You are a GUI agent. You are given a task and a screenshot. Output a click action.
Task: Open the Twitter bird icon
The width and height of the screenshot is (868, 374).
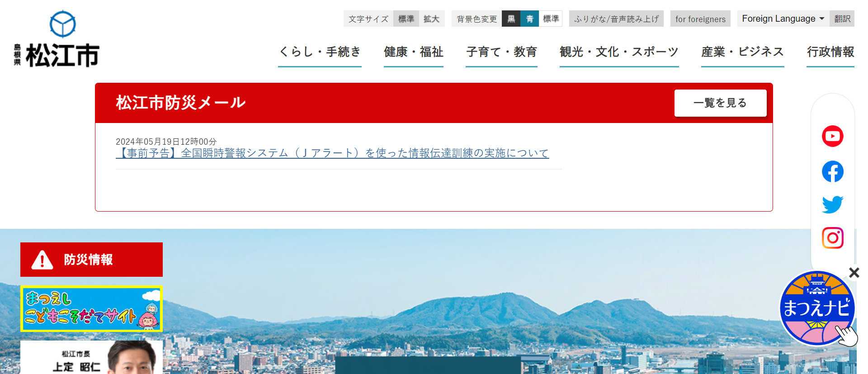click(x=832, y=204)
